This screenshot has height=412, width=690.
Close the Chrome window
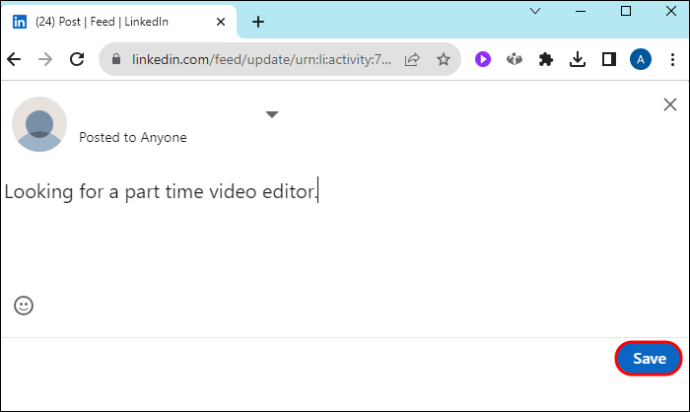(x=671, y=11)
